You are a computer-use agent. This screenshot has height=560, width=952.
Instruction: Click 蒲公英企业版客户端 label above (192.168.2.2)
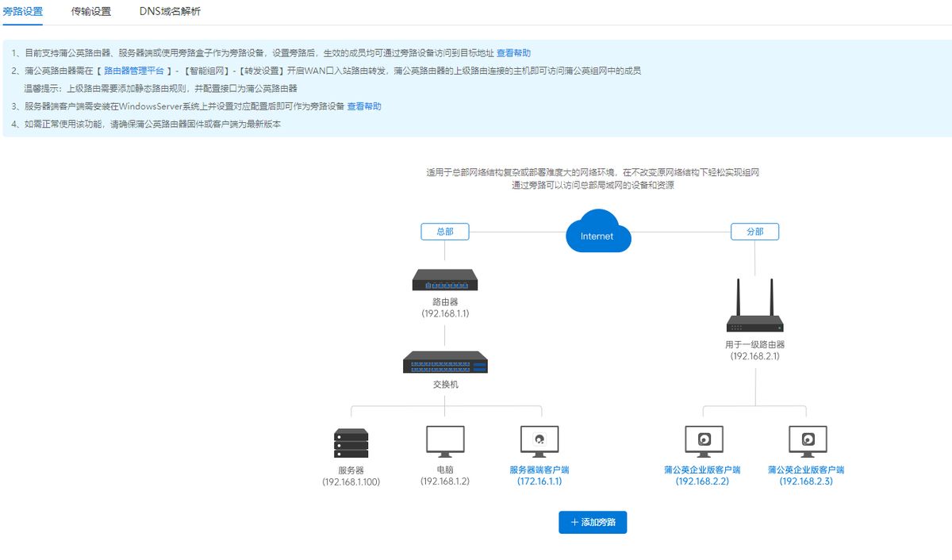(702, 470)
